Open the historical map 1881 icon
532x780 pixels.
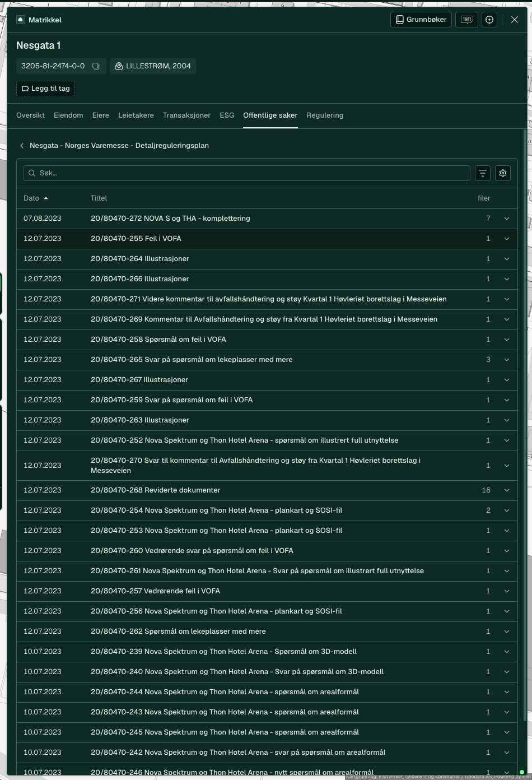(466, 20)
